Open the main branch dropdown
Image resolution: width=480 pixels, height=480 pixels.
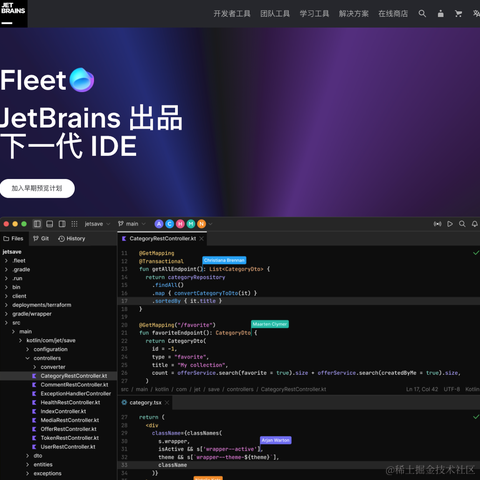tap(132, 224)
